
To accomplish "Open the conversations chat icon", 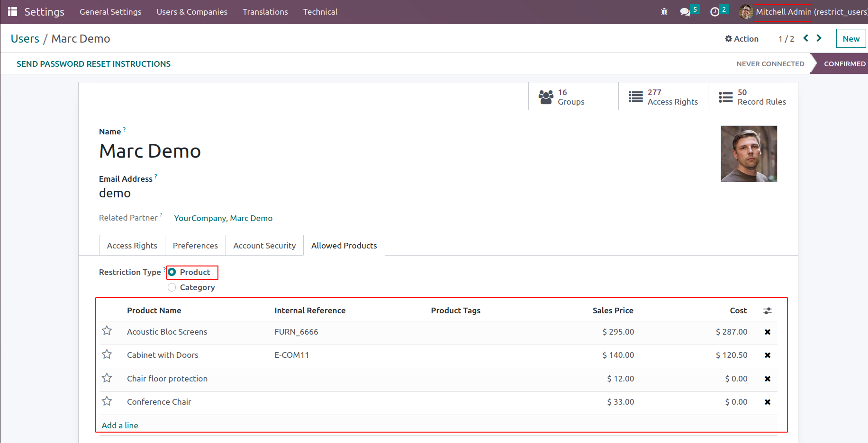I will pos(685,12).
